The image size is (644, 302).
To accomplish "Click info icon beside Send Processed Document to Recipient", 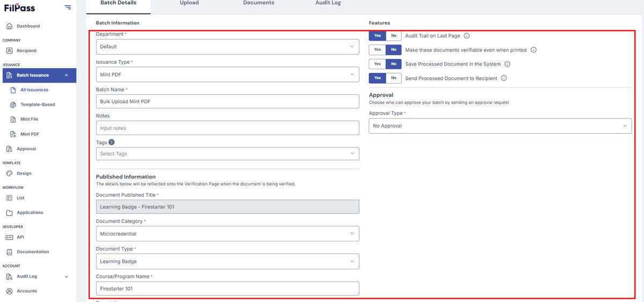I will click(x=503, y=78).
